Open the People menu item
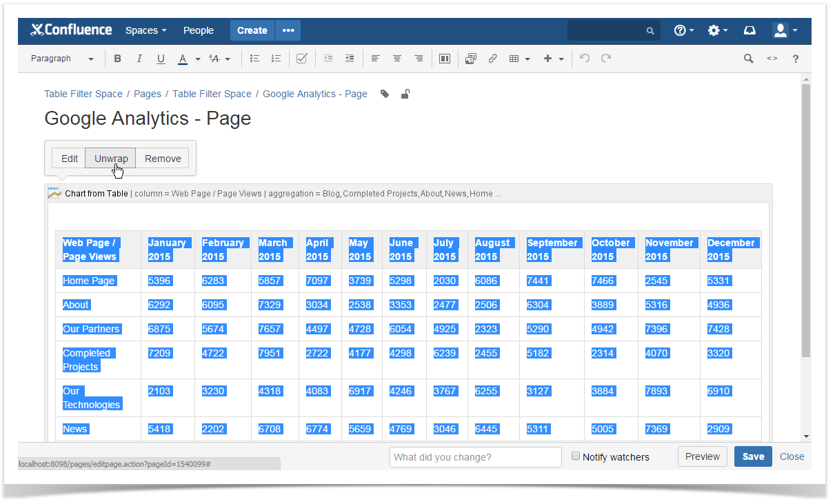The height and width of the screenshot is (504, 835). 198,30
